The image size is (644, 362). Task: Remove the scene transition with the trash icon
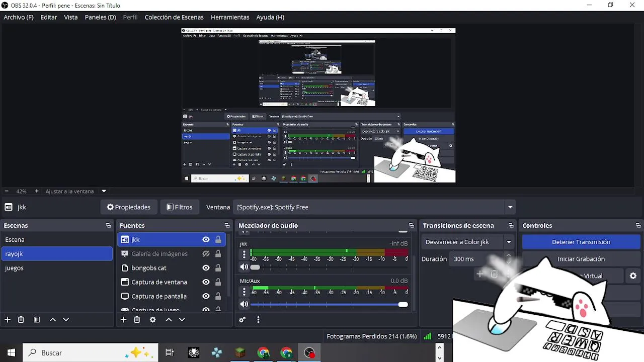coord(494,274)
